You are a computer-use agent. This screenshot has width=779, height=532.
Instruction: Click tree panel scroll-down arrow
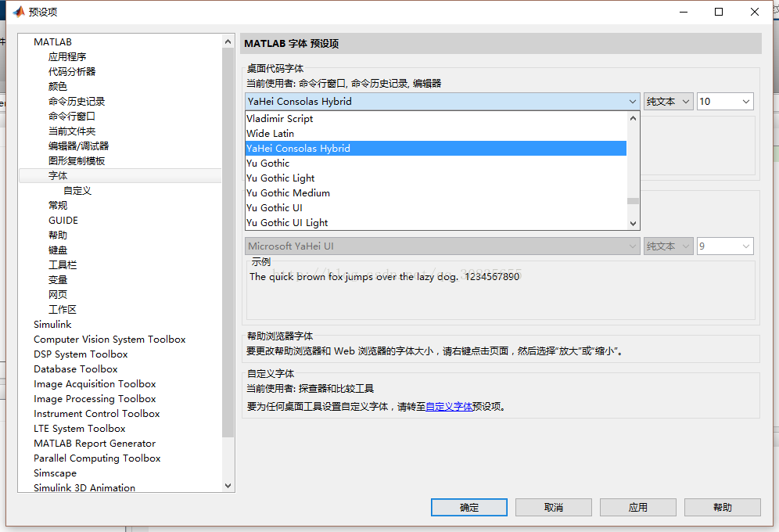228,486
